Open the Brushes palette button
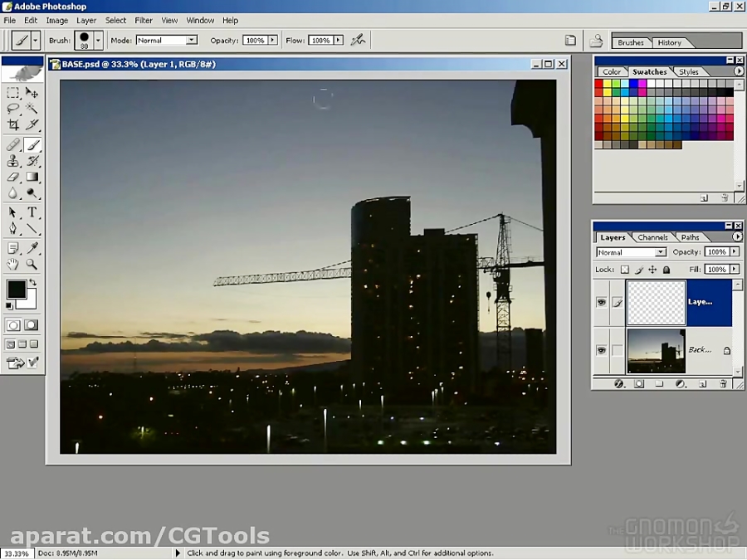Viewport: 747px width, 560px height. [x=631, y=41]
